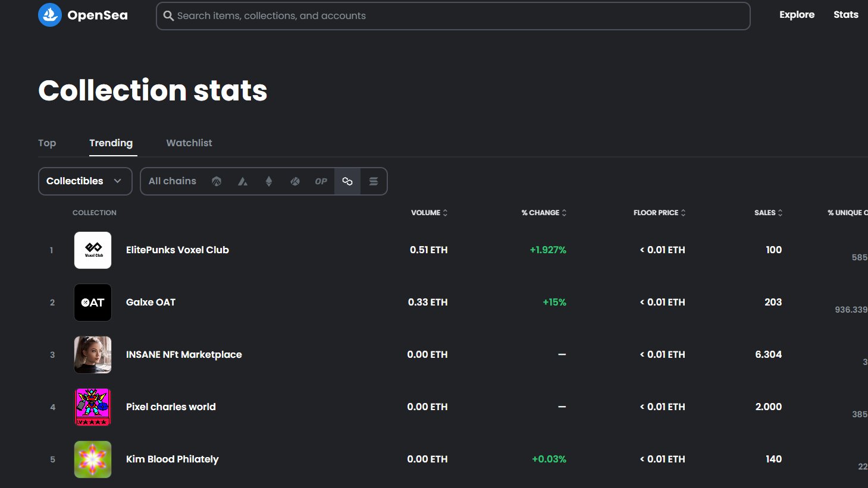This screenshot has width=868, height=488.
Task: Click the 0.51 ETH volume value
Action: 428,250
